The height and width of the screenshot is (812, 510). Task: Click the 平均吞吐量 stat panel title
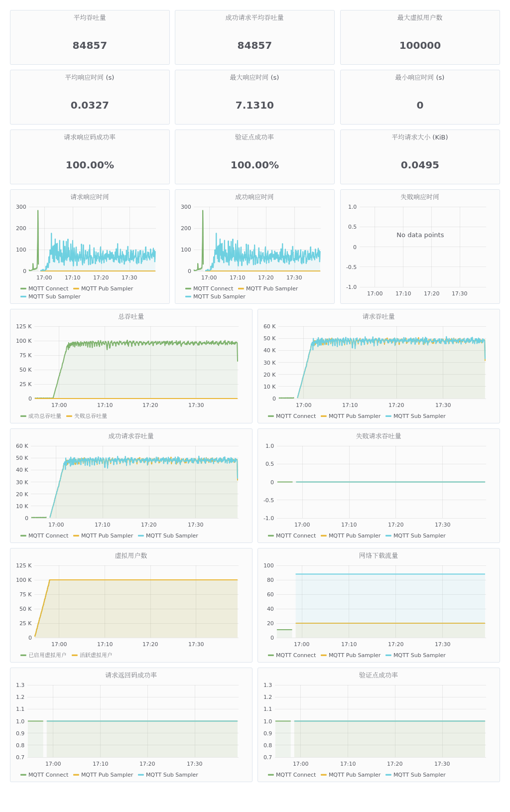tap(90, 17)
